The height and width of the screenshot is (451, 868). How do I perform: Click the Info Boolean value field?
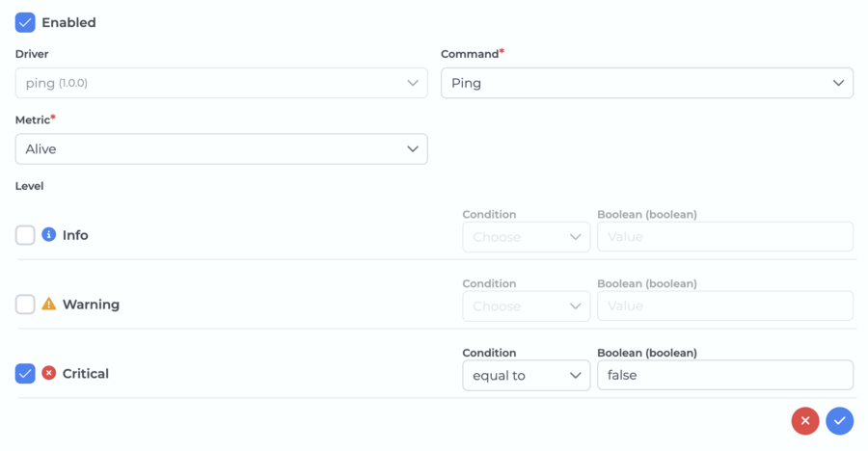click(x=725, y=237)
